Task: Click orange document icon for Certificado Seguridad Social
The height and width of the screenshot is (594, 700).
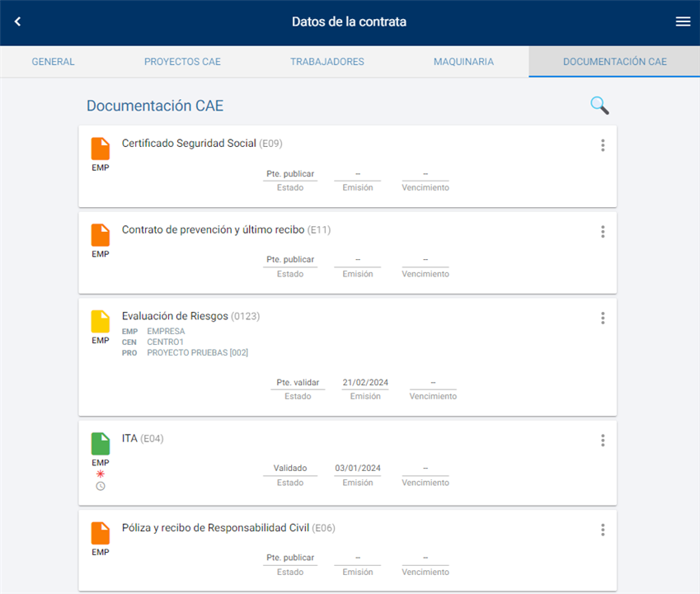Action: click(100, 148)
